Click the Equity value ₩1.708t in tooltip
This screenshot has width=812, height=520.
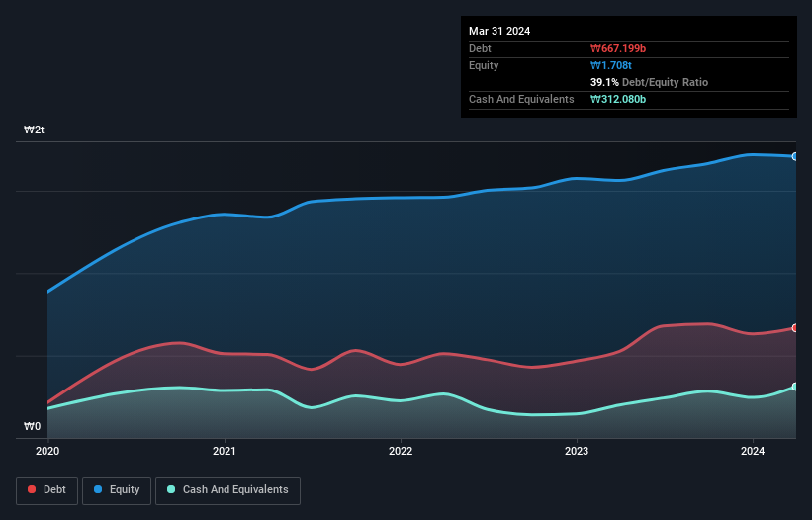[611, 65]
